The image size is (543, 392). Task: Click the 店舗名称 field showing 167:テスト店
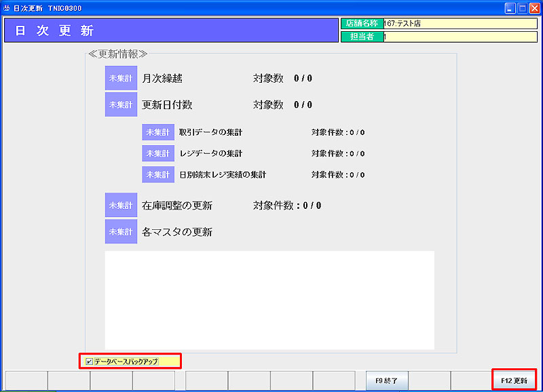460,24
